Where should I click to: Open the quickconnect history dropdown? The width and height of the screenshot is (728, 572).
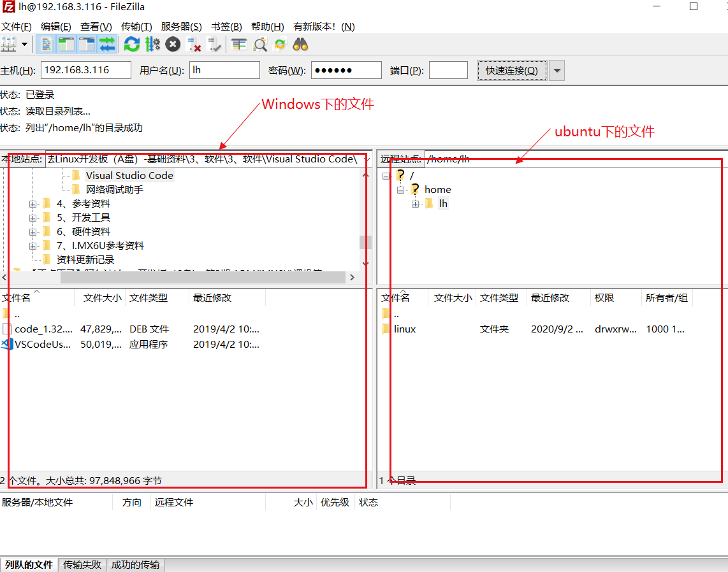556,70
